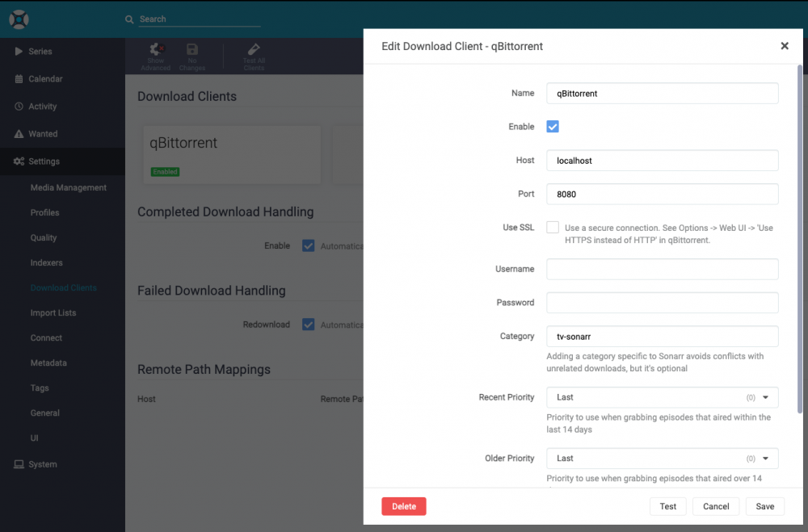Open Quality settings
The image size is (808, 532).
(44, 237)
